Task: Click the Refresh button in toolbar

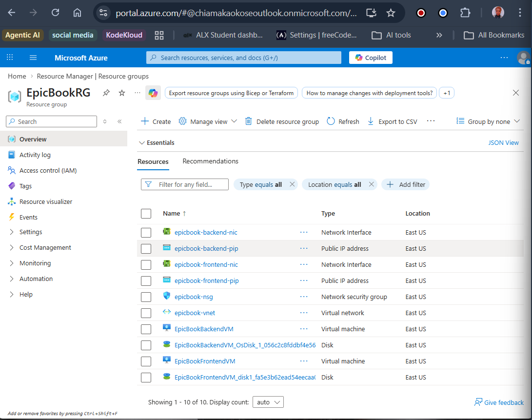Action: pos(343,121)
